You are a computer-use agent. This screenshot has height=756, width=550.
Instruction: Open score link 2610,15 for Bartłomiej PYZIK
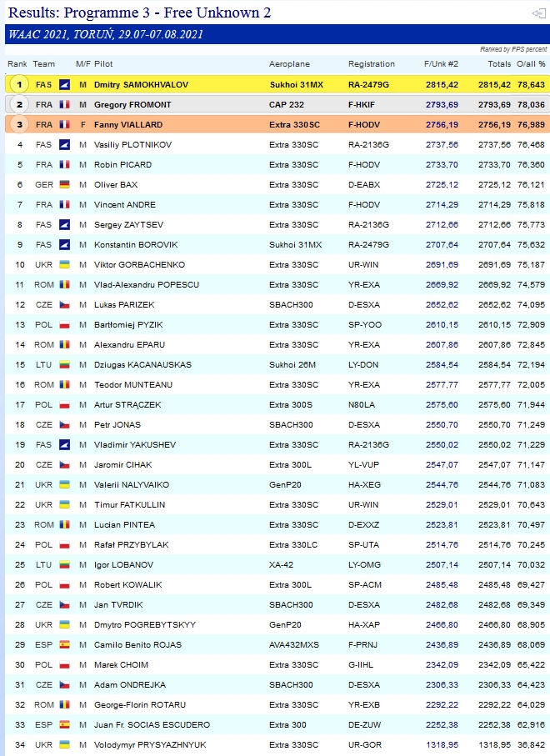442,324
